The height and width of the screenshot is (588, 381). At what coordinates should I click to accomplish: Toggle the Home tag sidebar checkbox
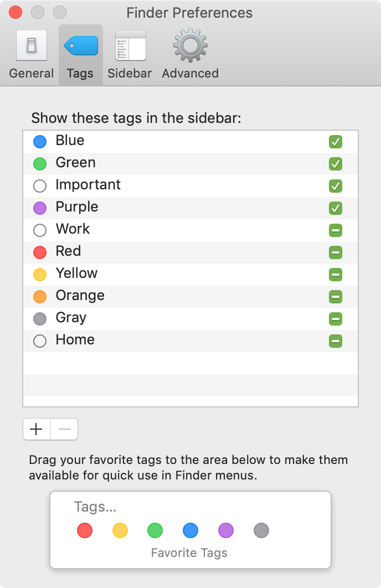coord(336,341)
